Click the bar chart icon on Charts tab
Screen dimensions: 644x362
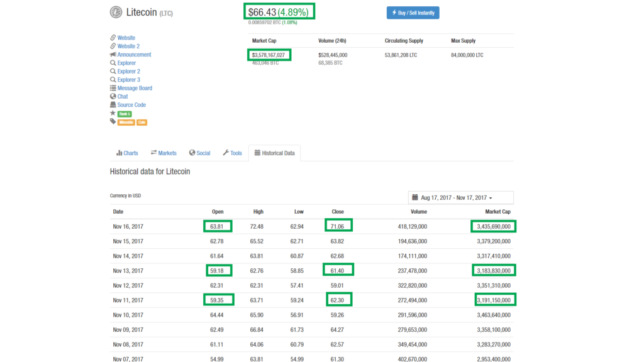118,153
